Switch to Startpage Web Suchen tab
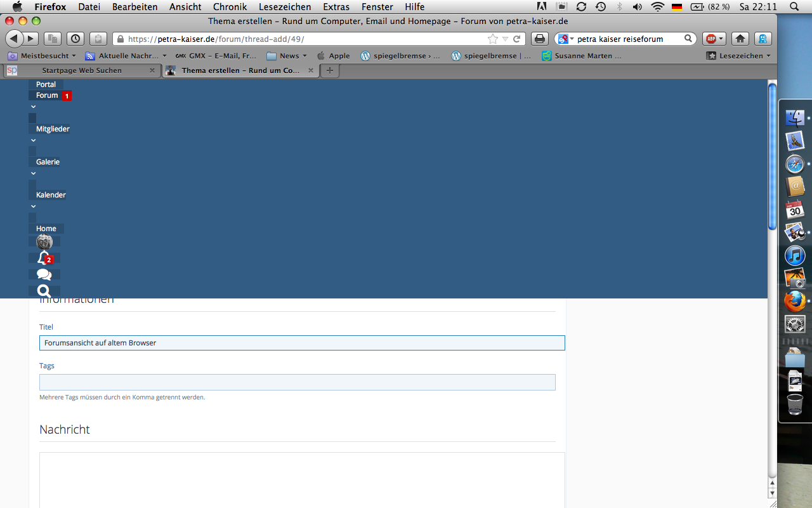 coord(81,70)
